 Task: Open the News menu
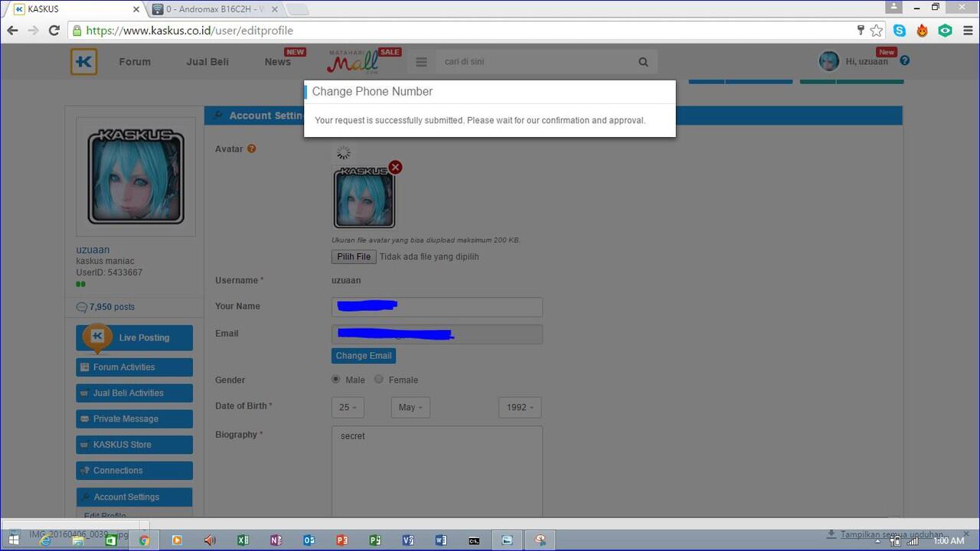(x=278, y=62)
